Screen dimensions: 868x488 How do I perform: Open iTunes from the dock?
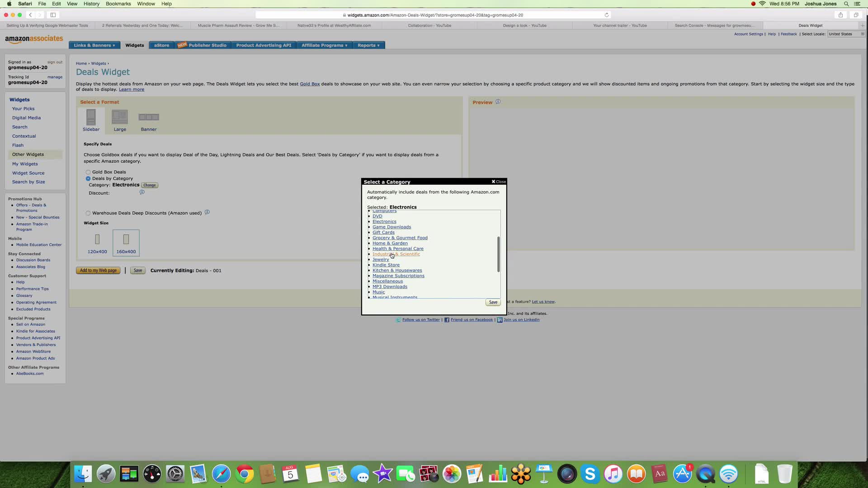tap(613, 474)
